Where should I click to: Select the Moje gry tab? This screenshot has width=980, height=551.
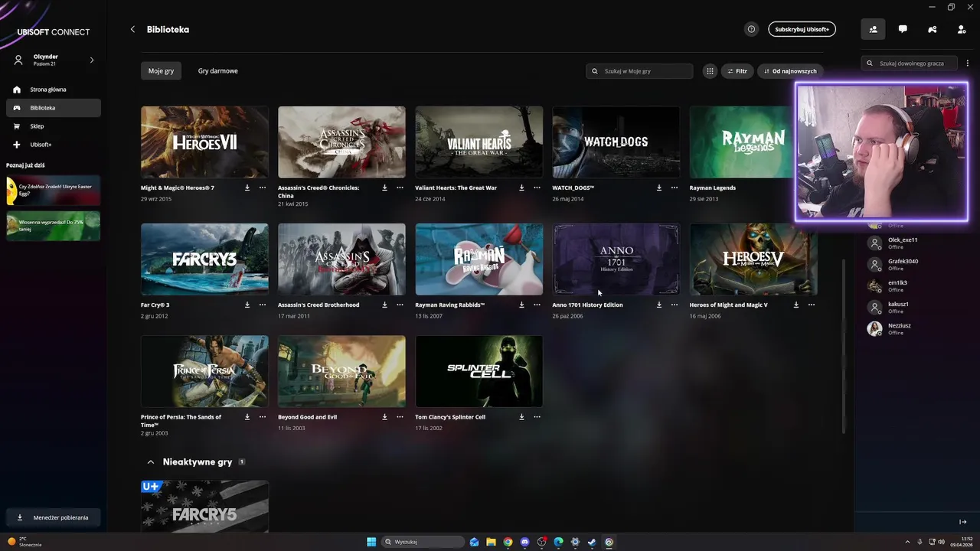point(161,70)
